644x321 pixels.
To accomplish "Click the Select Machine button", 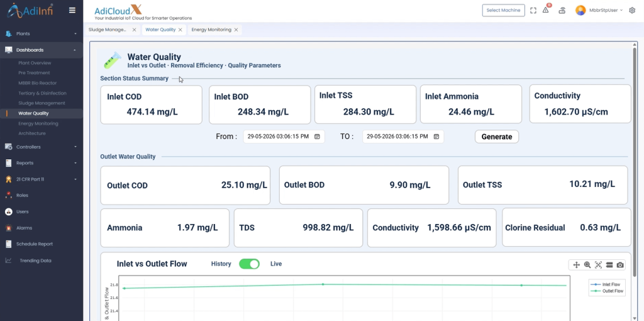I will coord(504,10).
